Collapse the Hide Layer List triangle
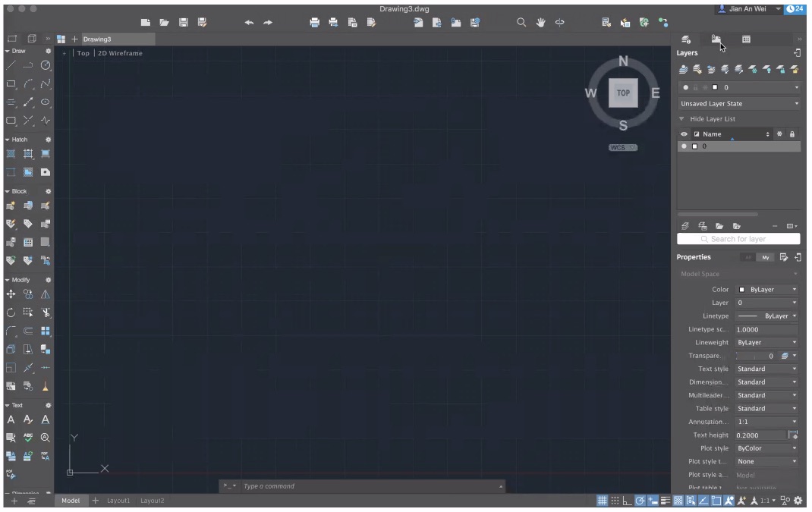This screenshot has height=512, width=812. point(682,119)
